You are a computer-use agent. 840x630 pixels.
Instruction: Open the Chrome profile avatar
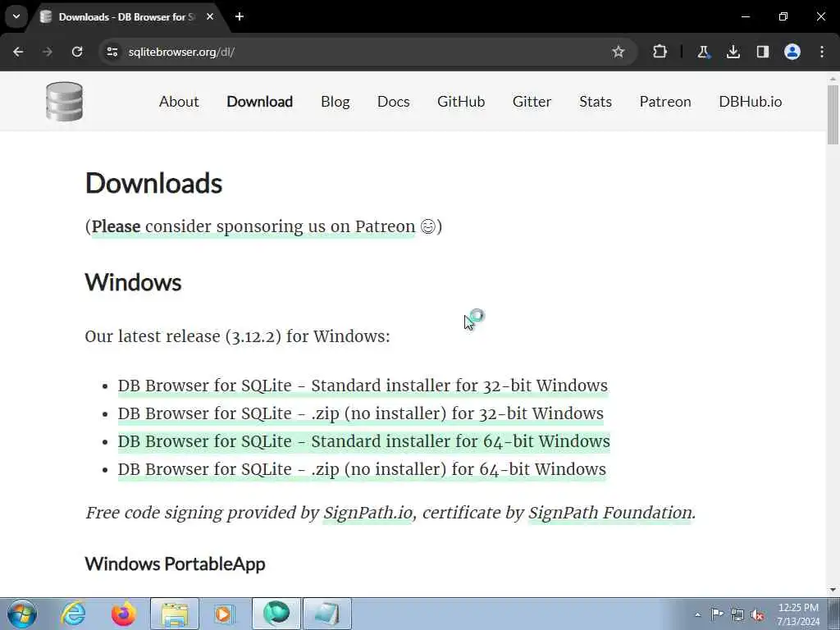click(x=792, y=52)
